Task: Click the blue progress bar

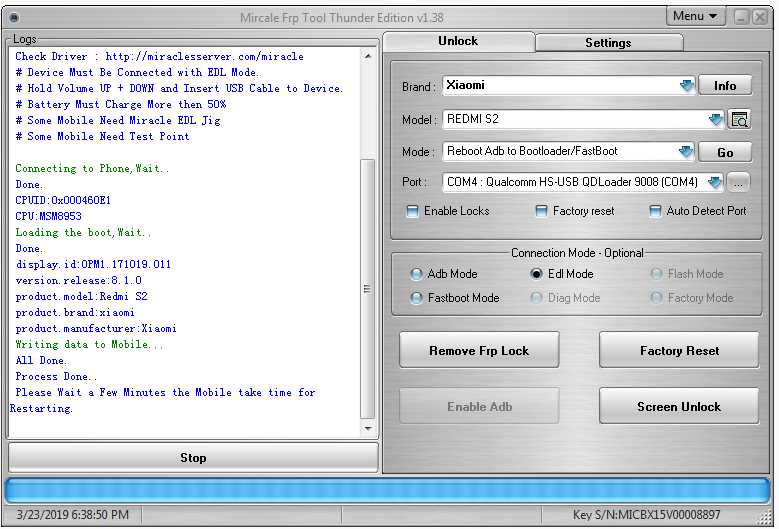Action: point(388,491)
